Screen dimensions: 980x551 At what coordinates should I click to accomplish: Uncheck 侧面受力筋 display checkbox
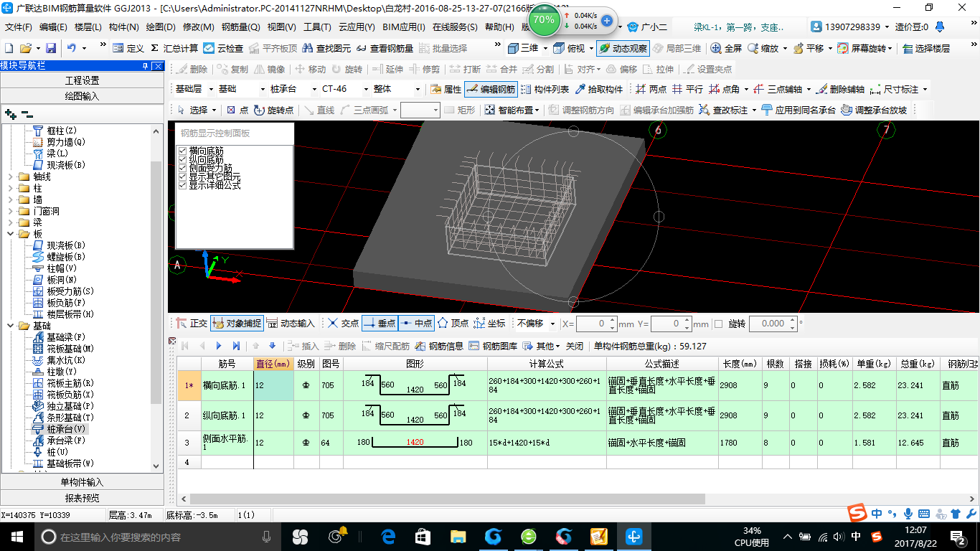pyautogui.click(x=182, y=169)
